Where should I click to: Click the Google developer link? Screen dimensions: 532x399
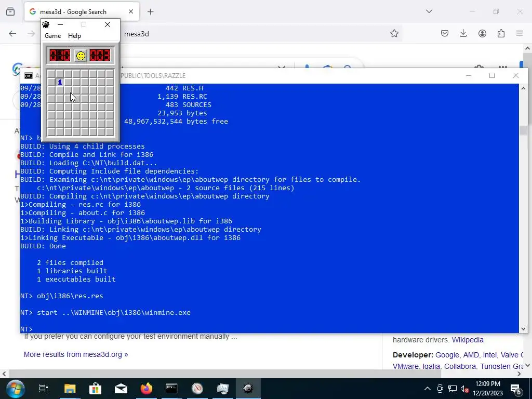tap(447, 355)
